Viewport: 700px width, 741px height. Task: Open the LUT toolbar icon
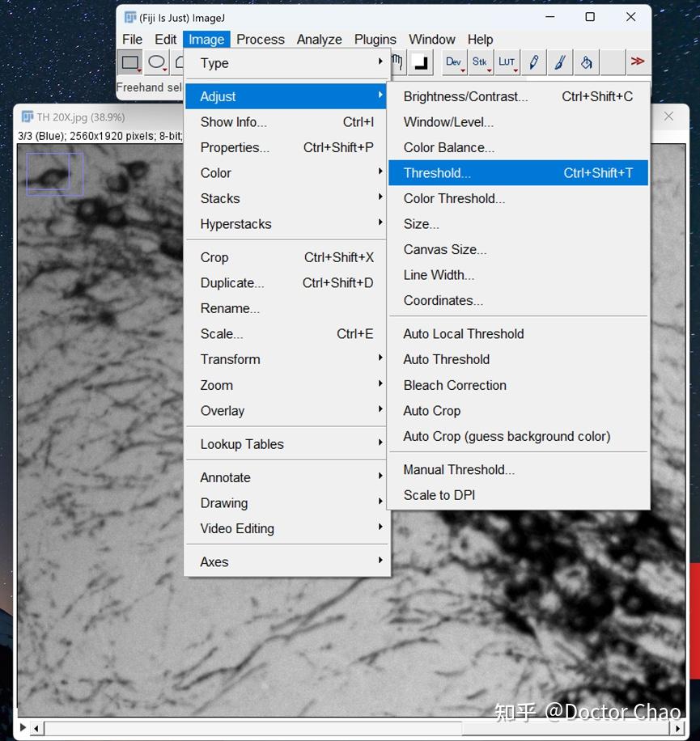(507, 62)
